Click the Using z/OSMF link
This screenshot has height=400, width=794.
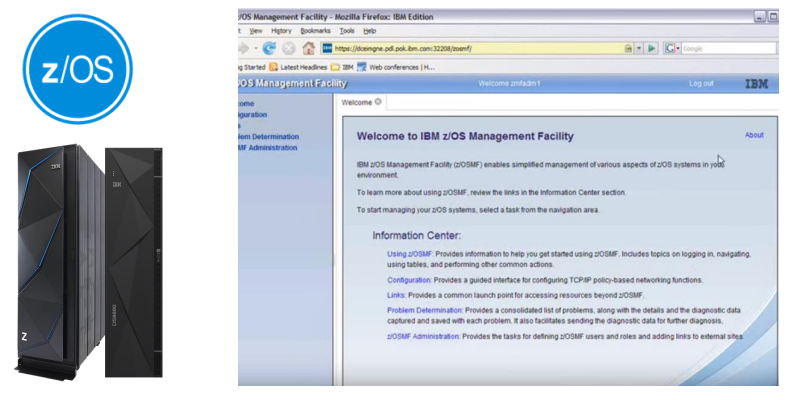pyautogui.click(x=410, y=254)
